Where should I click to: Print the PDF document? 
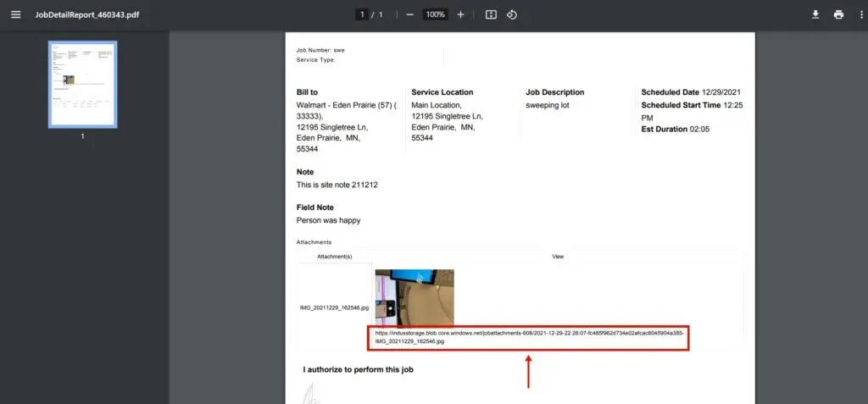838,14
